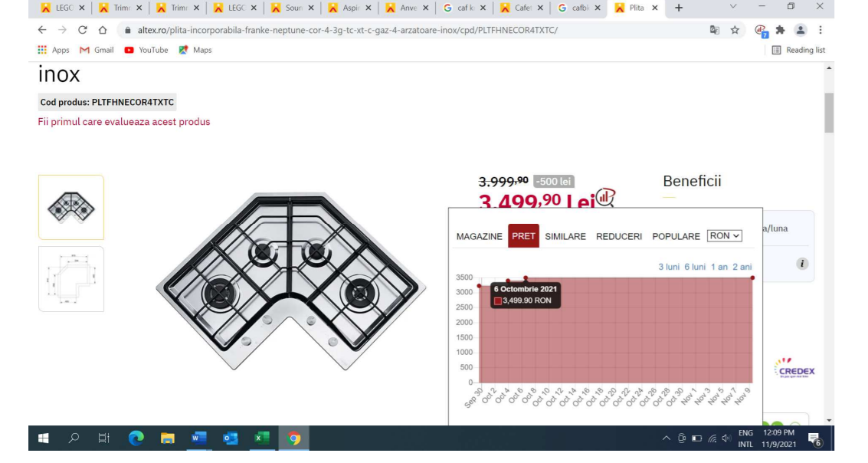868x463 pixels.
Task: Open Windows Start menu
Action: click(43, 438)
